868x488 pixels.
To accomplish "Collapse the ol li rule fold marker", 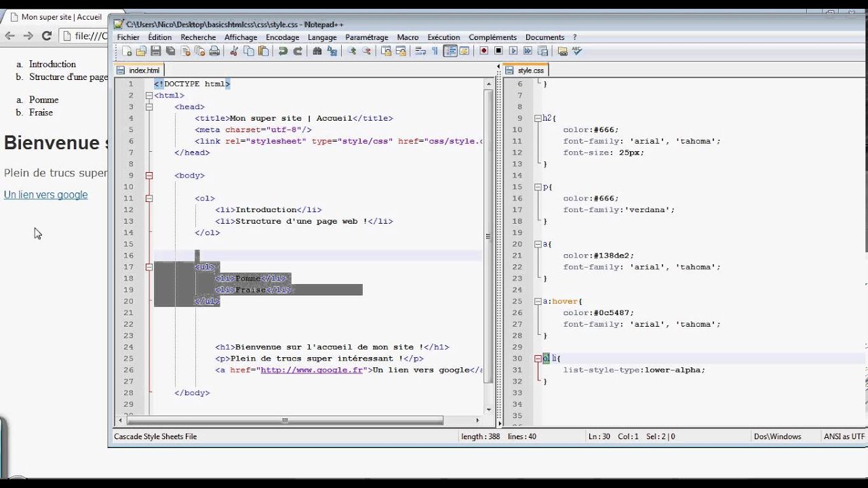I will (538, 359).
